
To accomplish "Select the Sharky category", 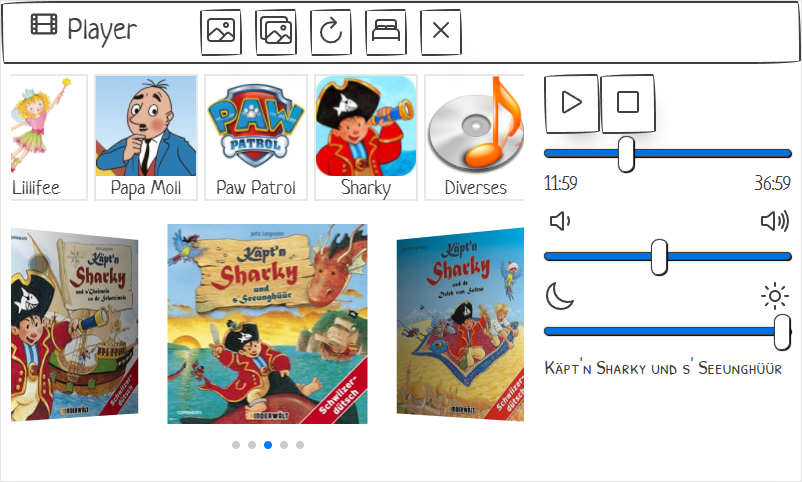I will [x=366, y=138].
